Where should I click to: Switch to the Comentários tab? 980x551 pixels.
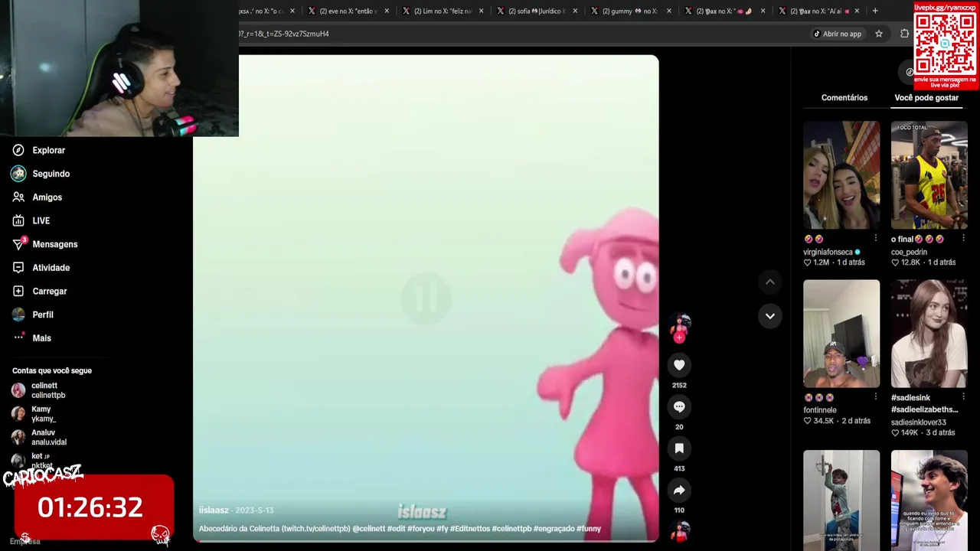pos(844,98)
